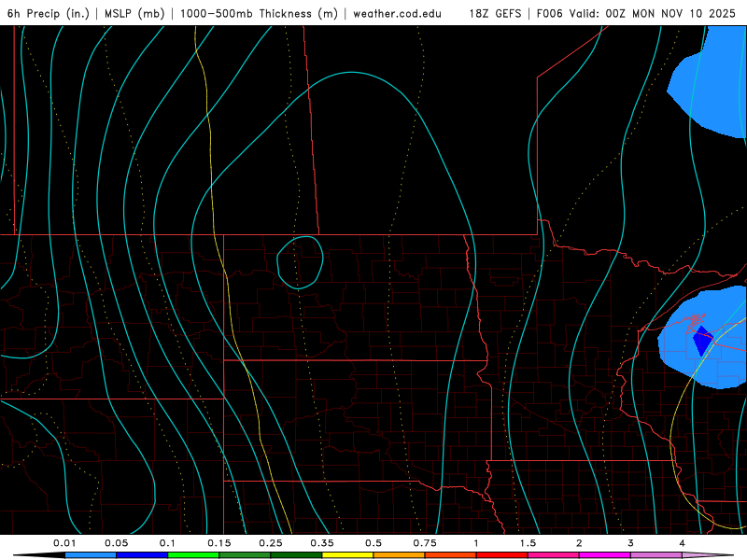Click the dark blue diamond precipitation maximum
The width and height of the screenshot is (747, 560).
click(702, 340)
